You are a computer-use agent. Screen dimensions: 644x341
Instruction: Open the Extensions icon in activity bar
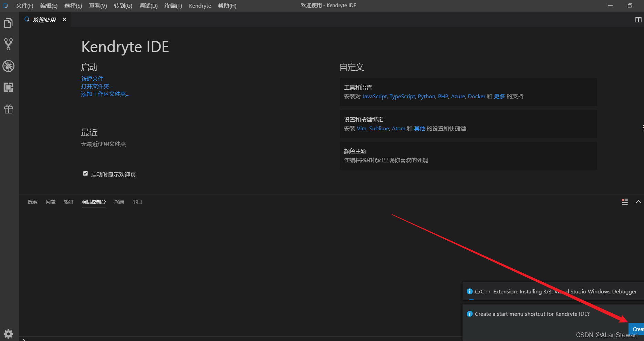8,87
